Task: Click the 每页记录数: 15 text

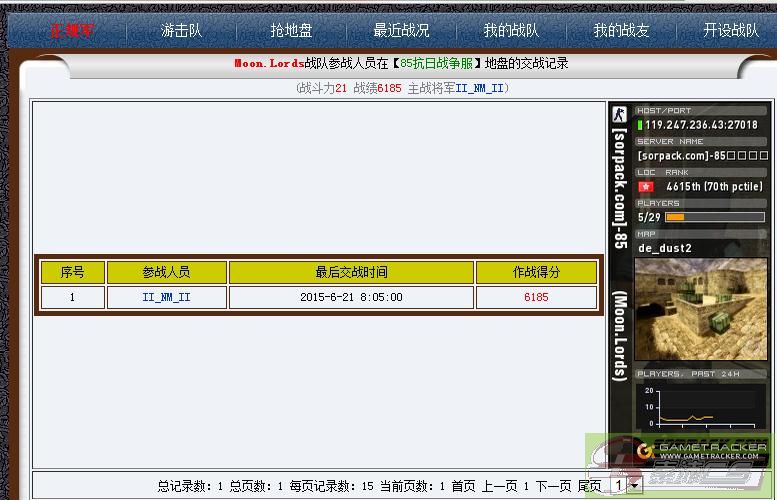Action: click(332, 486)
